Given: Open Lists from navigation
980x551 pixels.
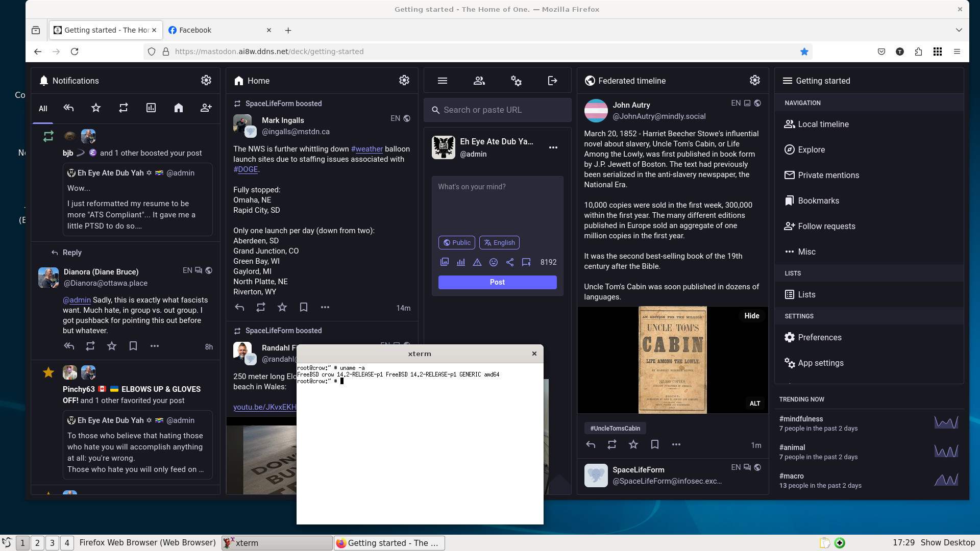Looking at the screenshot, I should (x=869, y=294).
